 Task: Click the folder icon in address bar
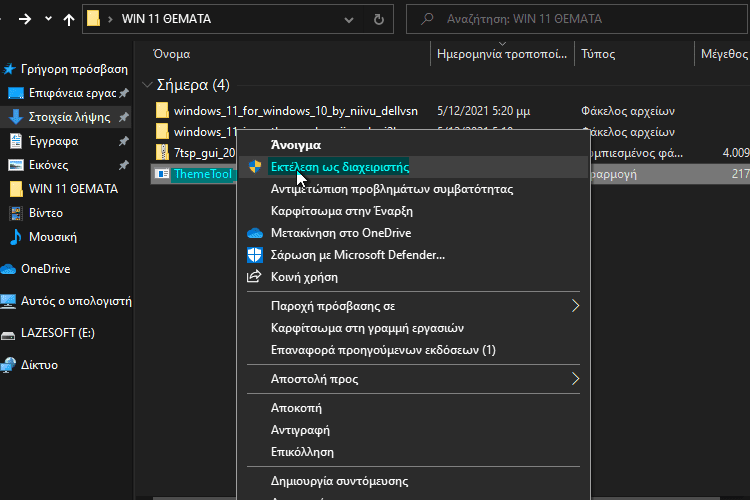[93, 19]
